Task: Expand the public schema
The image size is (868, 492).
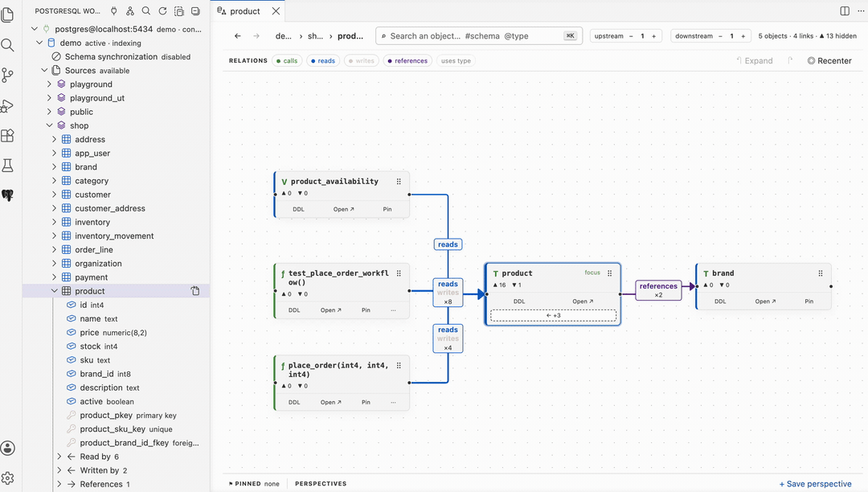Action: [x=49, y=112]
